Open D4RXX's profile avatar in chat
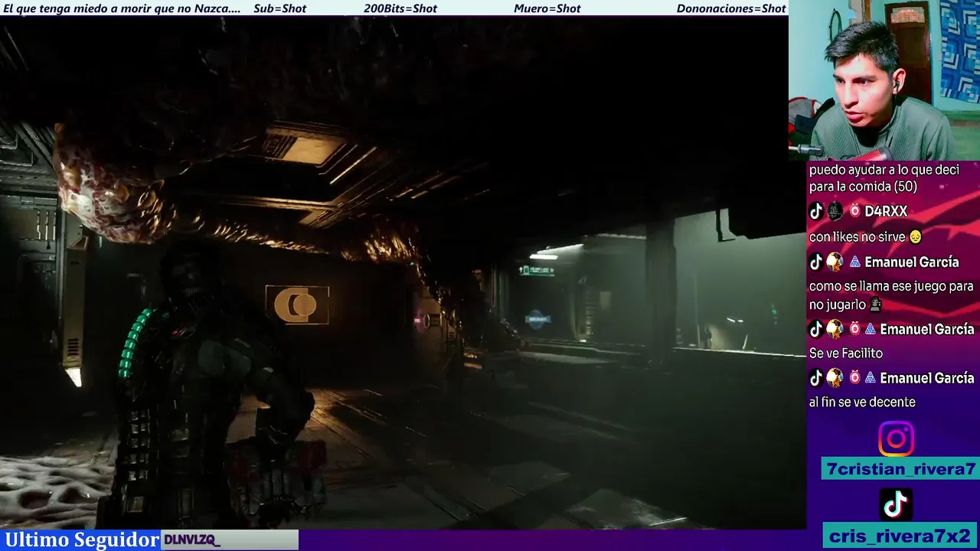 tap(835, 211)
